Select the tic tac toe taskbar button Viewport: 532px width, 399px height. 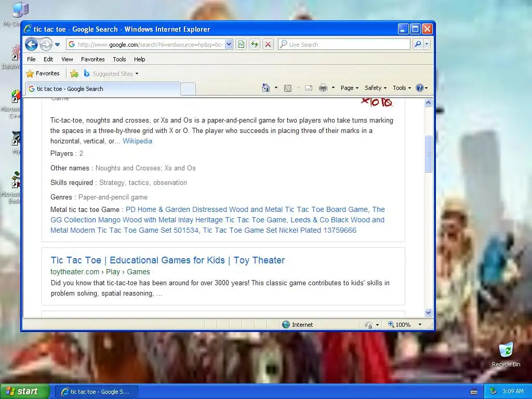tap(96, 392)
